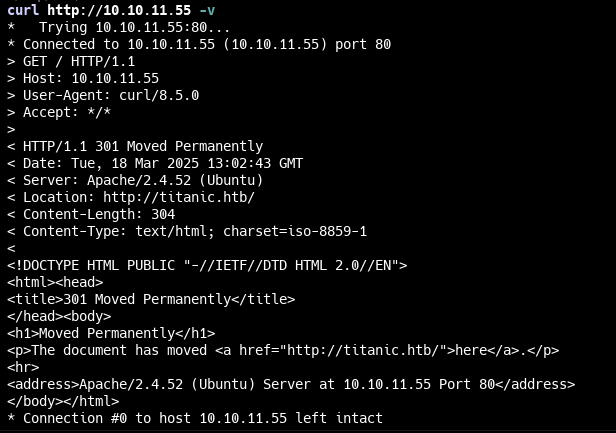Click the Location header URL http://titanic.htb/
Image resolution: width=616 pixels, height=433 pixels.
point(179,197)
